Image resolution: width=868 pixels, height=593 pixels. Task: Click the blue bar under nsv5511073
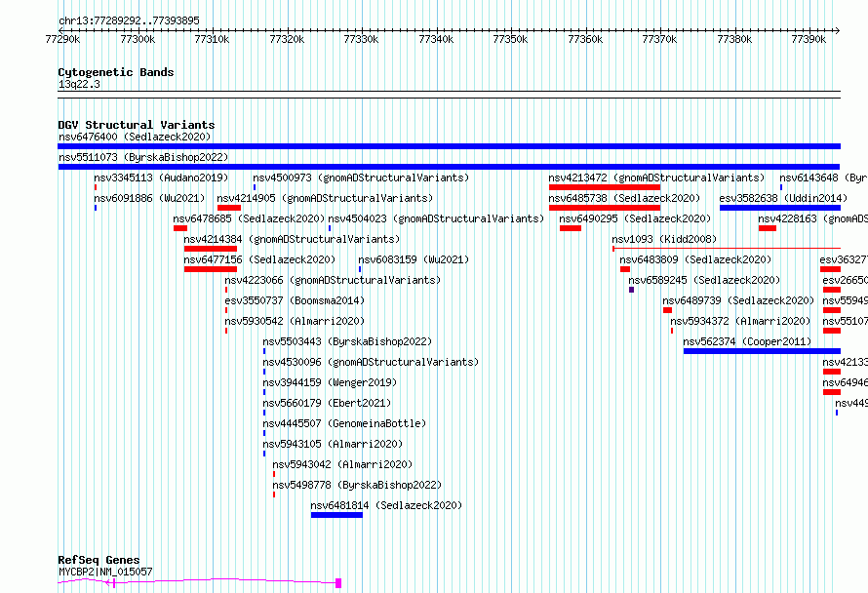pyautogui.click(x=449, y=167)
